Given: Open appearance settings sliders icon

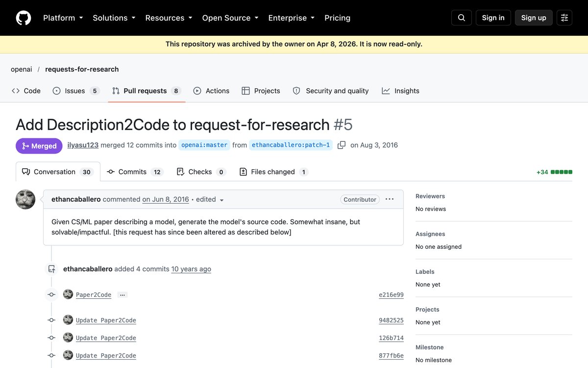Looking at the screenshot, I should click(x=564, y=18).
